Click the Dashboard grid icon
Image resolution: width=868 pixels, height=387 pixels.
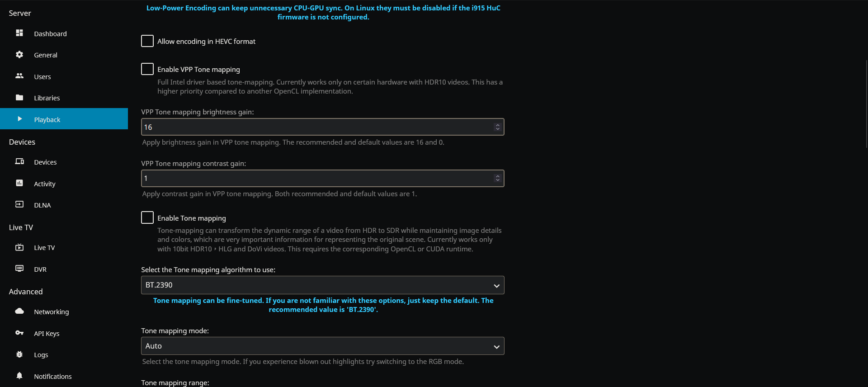(19, 33)
